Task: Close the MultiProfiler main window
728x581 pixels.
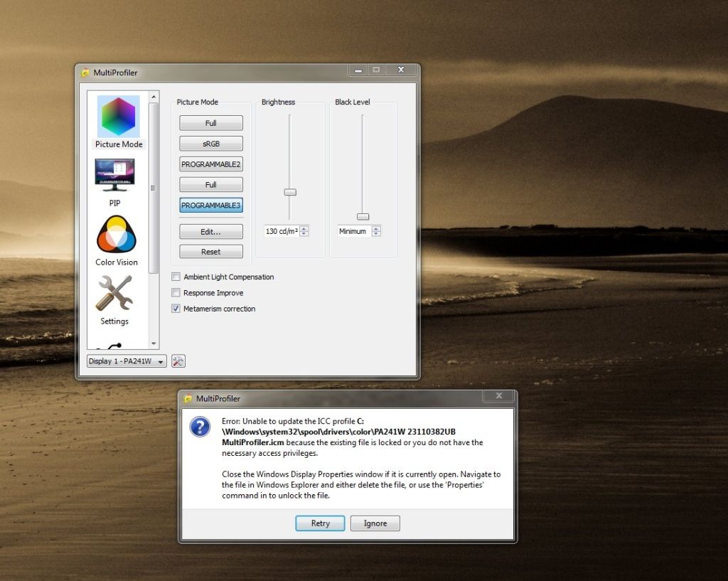Action: 401,70
